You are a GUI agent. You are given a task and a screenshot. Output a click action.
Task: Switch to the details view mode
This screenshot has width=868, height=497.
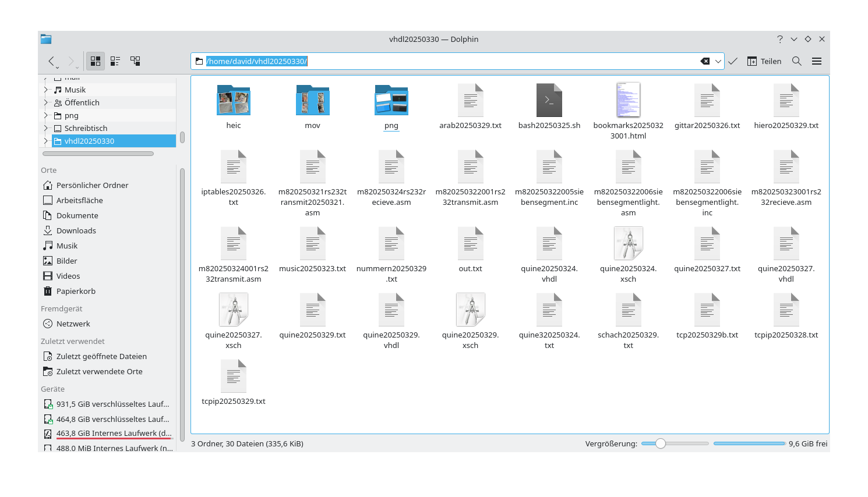tap(135, 61)
